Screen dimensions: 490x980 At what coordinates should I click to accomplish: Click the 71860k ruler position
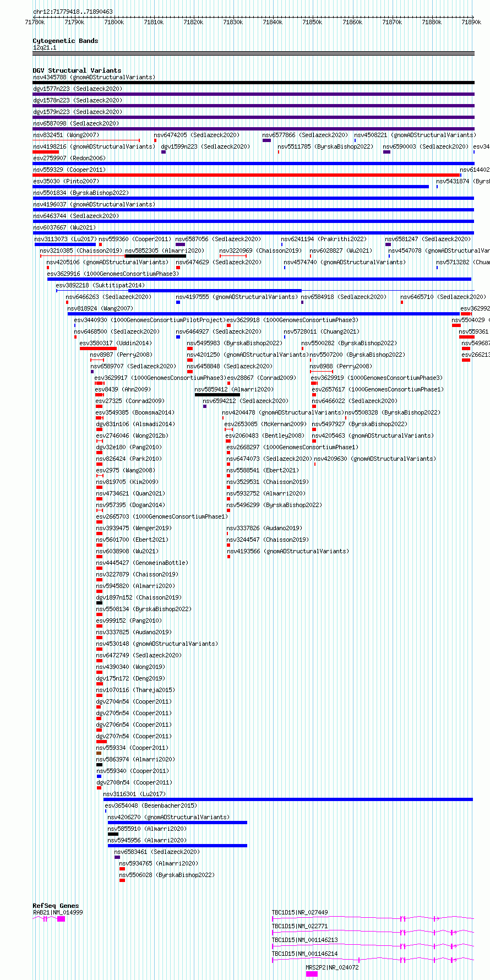click(352, 22)
